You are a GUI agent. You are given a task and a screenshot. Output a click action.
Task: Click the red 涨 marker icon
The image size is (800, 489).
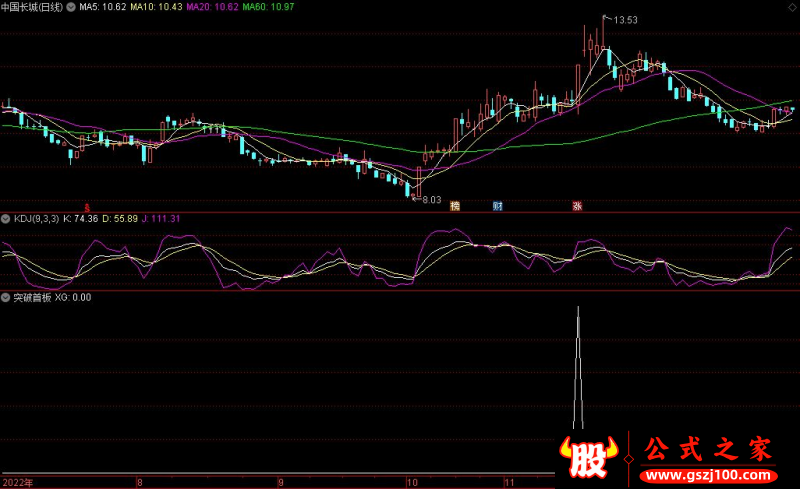pyautogui.click(x=577, y=206)
